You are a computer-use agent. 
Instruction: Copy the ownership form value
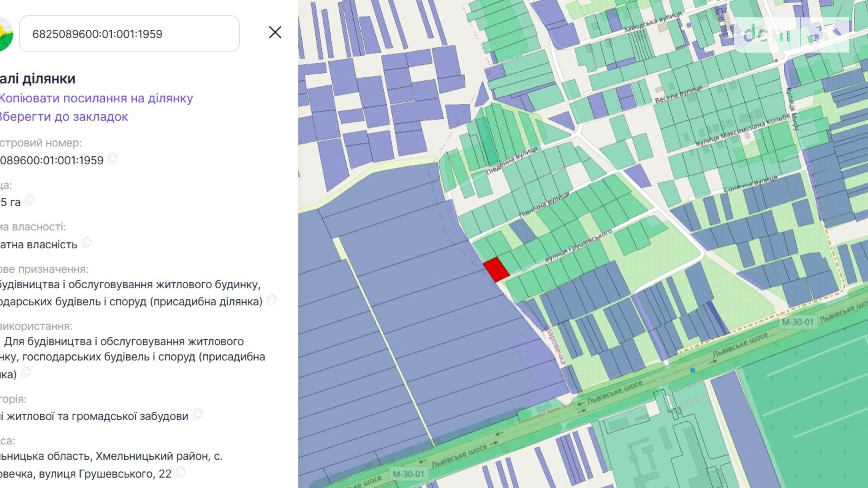[x=86, y=243]
